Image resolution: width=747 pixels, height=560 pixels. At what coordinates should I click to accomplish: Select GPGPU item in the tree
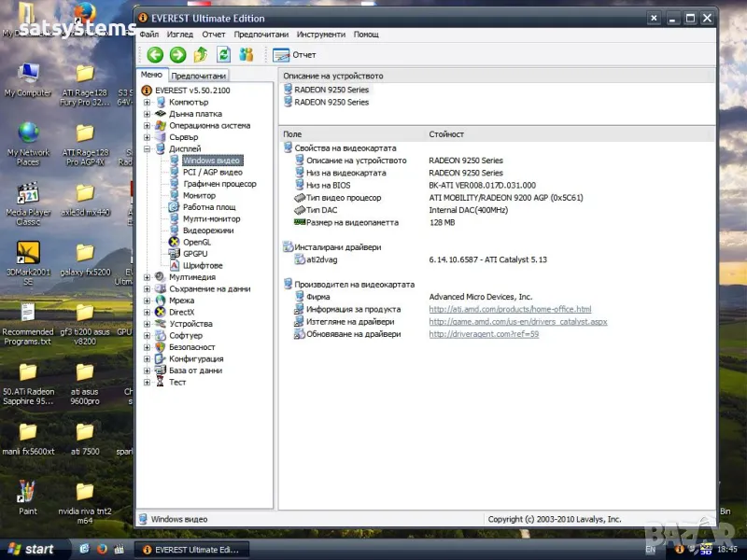(195, 254)
